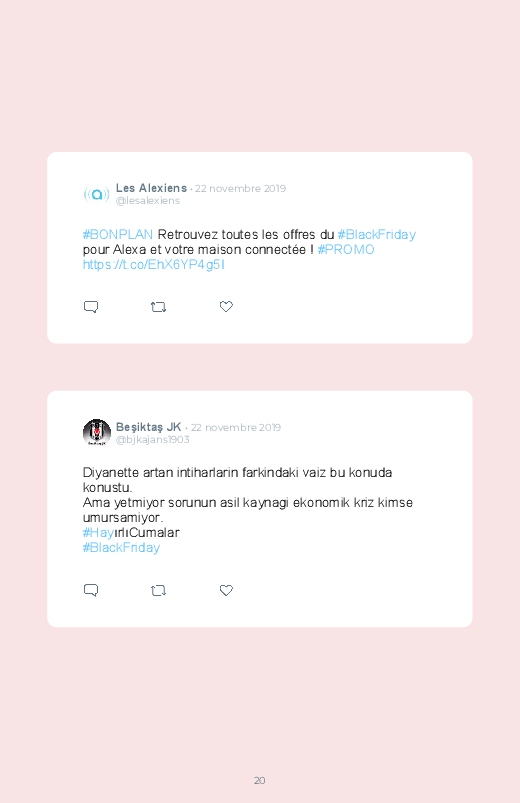Click reply icon on Beşiktaş JK tweet
520x803 pixels.
(x=91, y=590)
